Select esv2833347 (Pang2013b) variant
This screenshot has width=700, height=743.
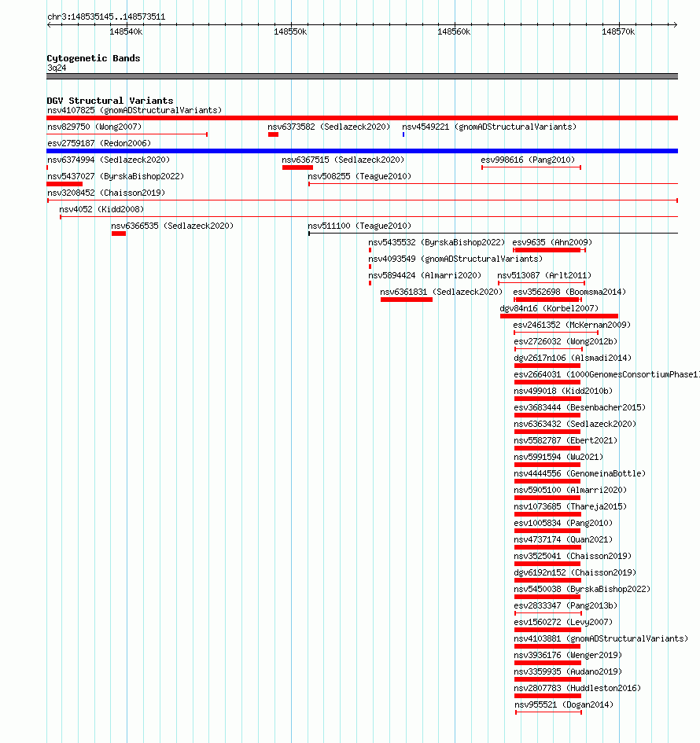click(x=566, y=606)
